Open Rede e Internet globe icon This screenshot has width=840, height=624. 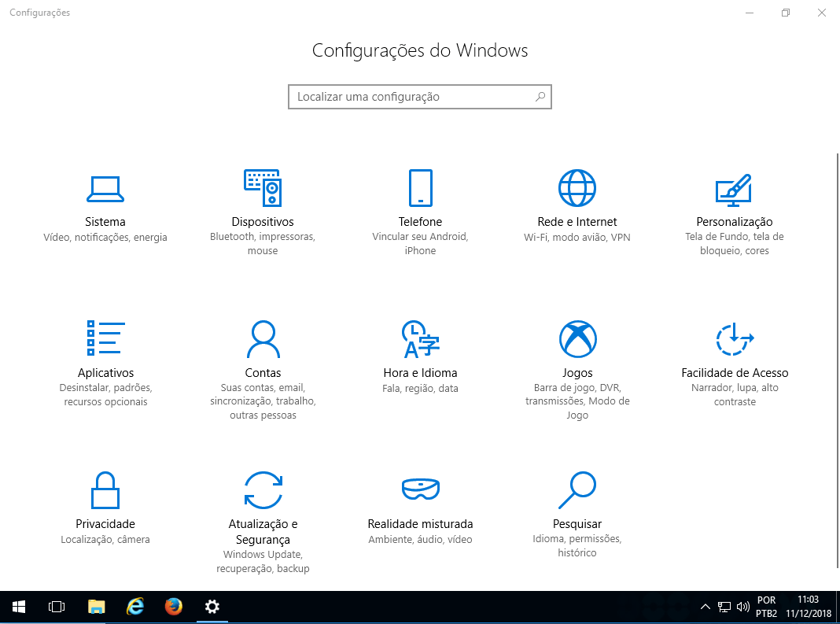click(577, 188)
